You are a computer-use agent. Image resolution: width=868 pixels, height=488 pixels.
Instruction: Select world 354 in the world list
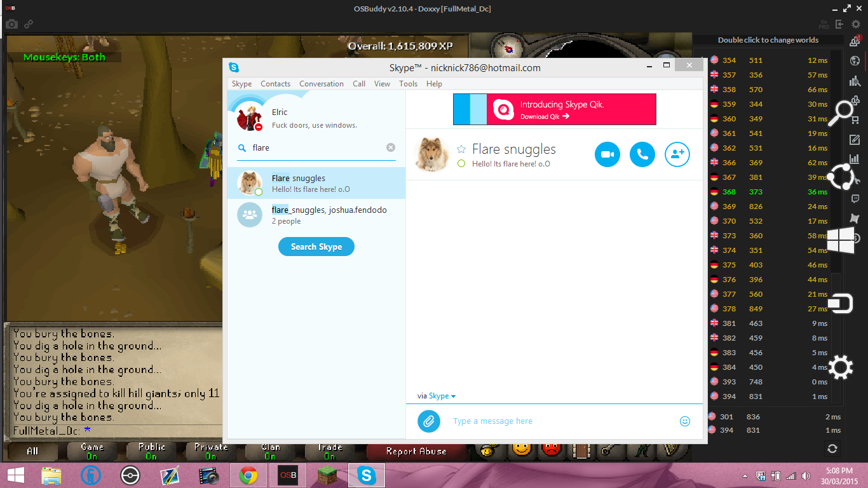770,60
